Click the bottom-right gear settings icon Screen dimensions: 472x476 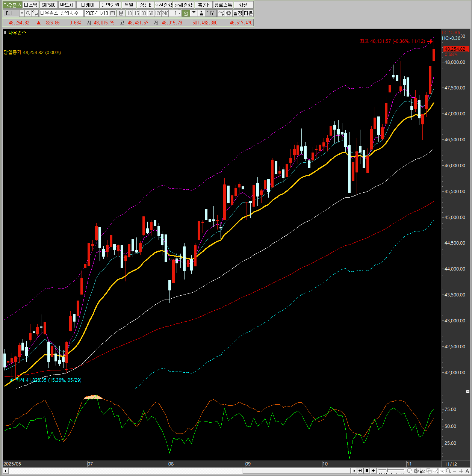(x=416, y=471)
